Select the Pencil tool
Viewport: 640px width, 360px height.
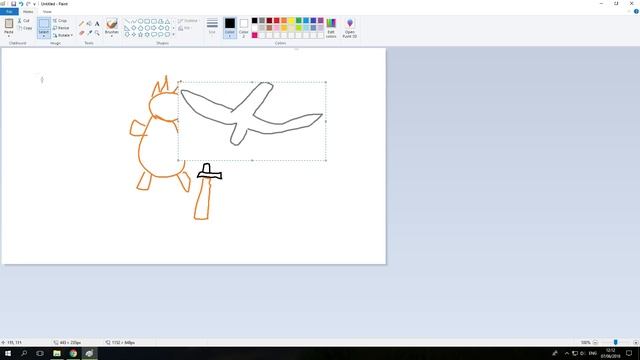pyautogui.click(x=81, y=24)
